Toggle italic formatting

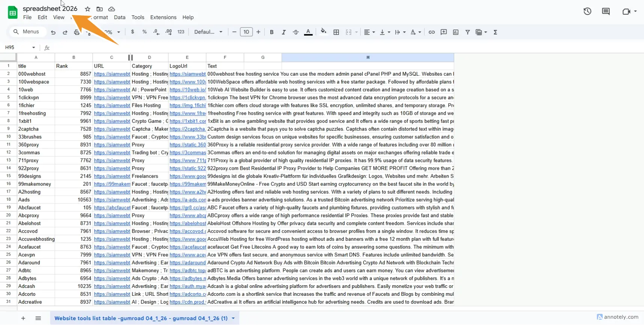pos(284,32)
